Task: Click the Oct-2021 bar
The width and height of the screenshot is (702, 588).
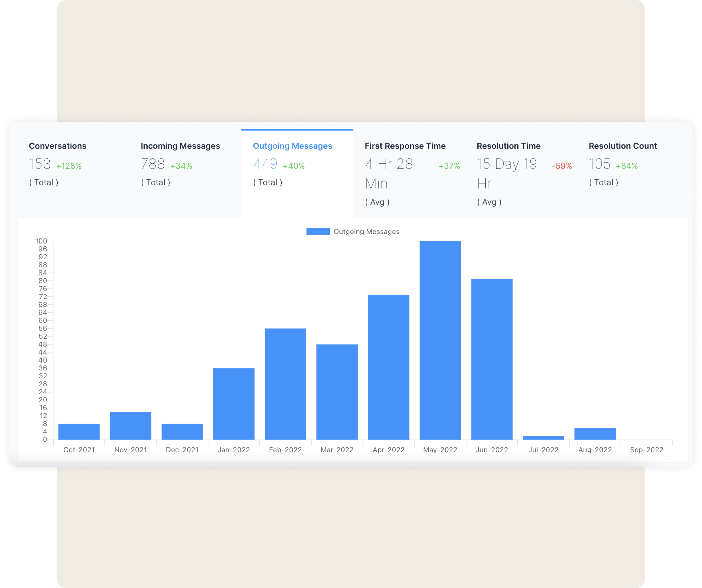Action: tap(79, 432)
